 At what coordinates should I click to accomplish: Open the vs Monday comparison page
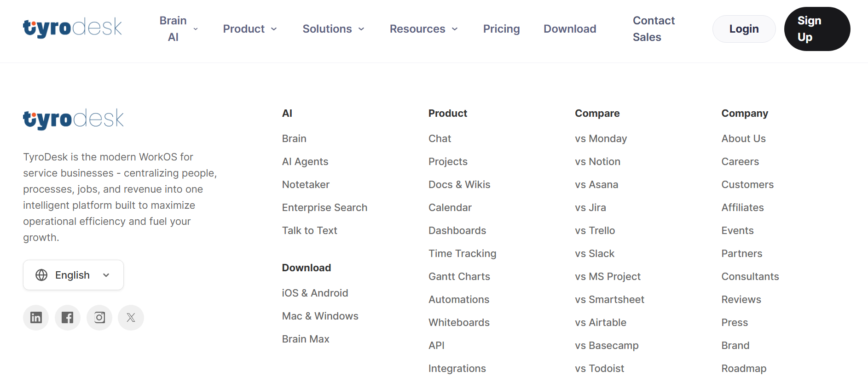click(x=600, y=138)
